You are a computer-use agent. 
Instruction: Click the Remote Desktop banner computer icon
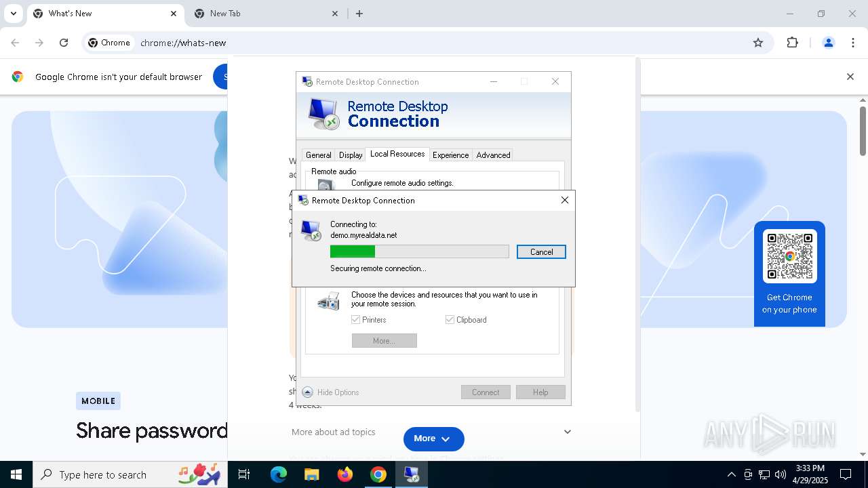point(323,114)
